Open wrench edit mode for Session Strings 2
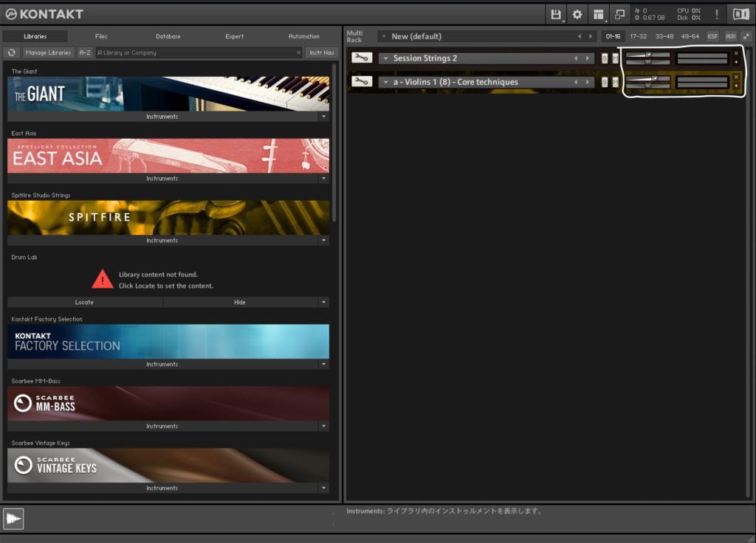 [x=361, y=58]
